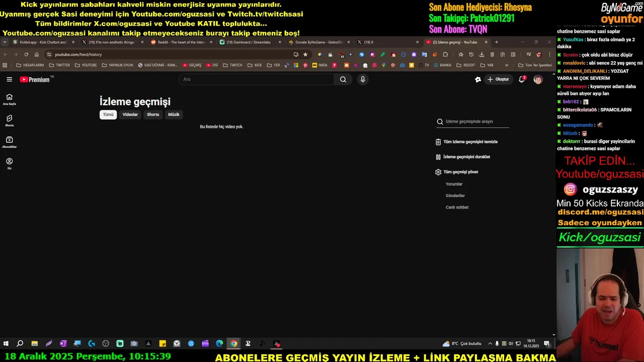The height and width of the screenshot is (362, 644).
Task: Select the Müzik history filter chip
Action: 174,115
